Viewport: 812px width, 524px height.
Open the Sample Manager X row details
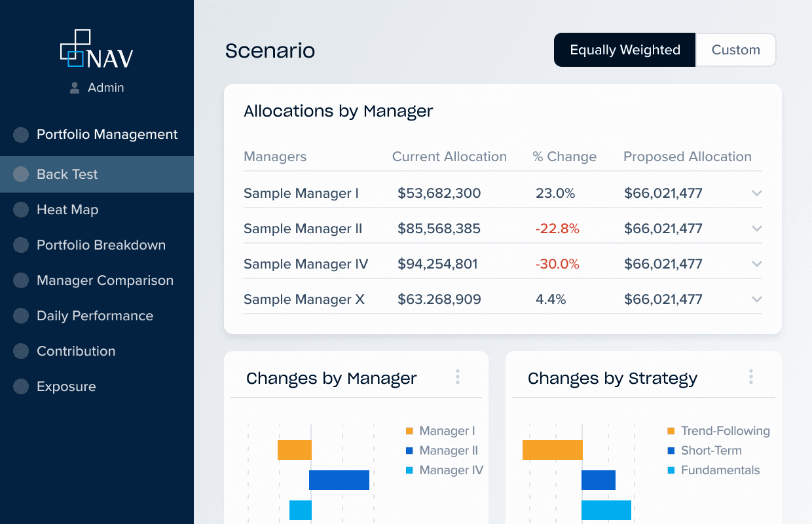click(x=757, y=299)
